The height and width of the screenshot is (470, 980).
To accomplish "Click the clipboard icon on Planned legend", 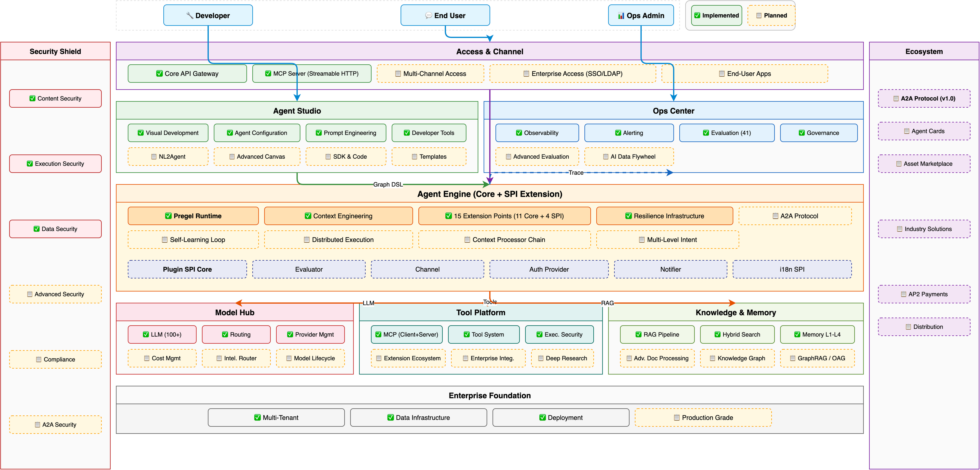I will pos(759,16).
